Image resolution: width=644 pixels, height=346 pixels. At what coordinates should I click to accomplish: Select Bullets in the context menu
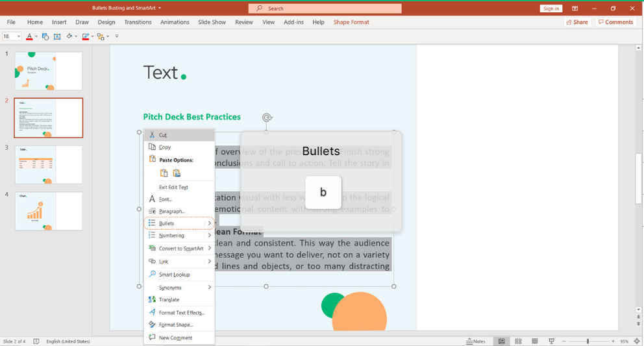click(x=179, y=223)
